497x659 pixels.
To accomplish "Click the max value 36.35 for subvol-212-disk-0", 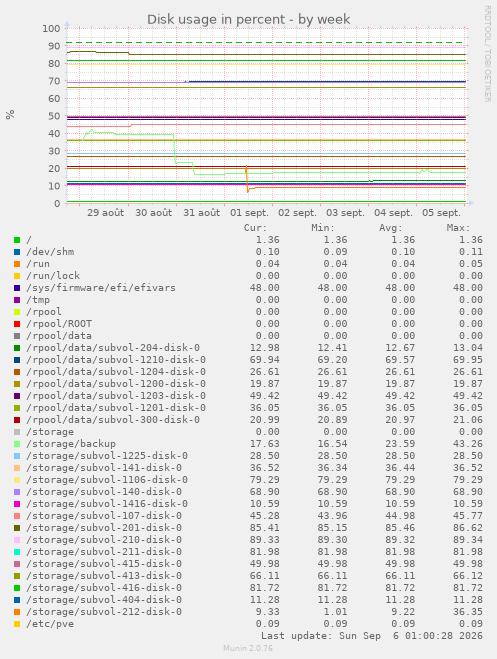I will 468,612.
